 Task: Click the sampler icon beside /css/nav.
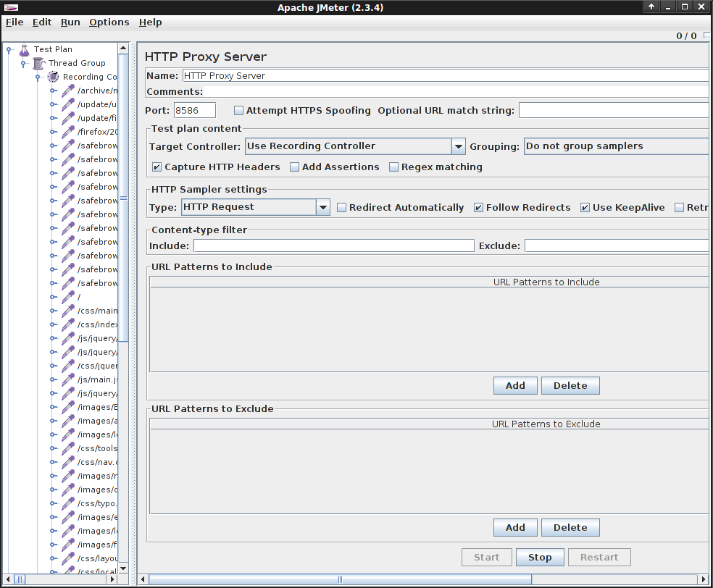(x=68, y=462)
